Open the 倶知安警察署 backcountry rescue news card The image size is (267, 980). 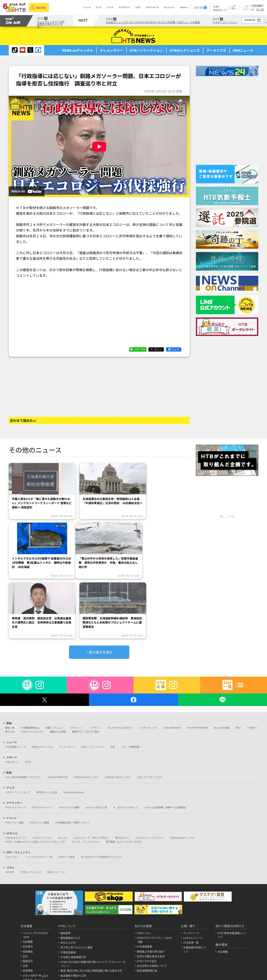point(42,491)
